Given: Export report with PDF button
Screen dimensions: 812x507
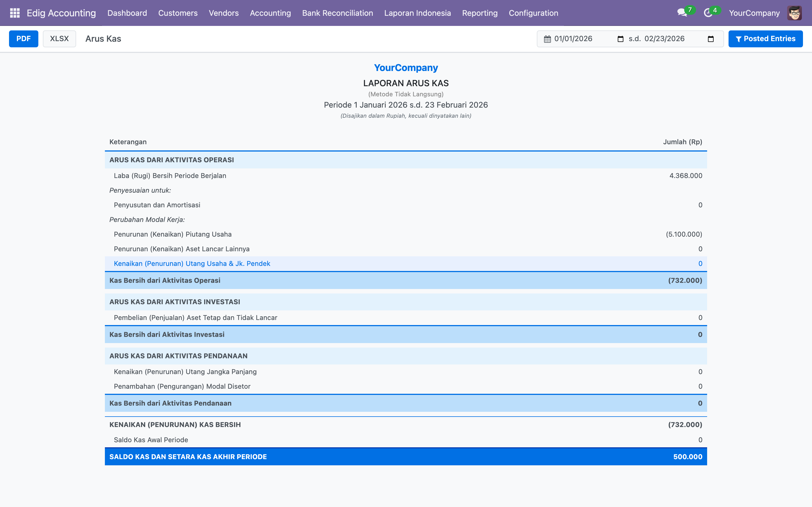Looking at the screenshot, I should [x=23, y=39].
